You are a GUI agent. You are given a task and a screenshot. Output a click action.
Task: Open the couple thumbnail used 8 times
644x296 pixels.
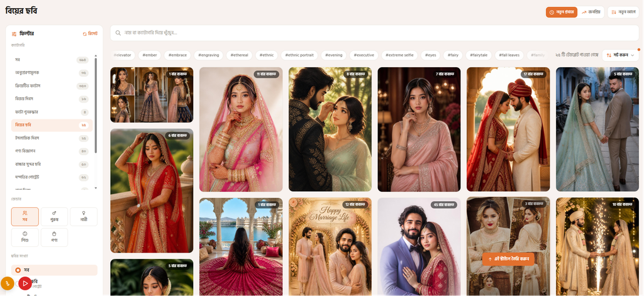pos(330,129)
